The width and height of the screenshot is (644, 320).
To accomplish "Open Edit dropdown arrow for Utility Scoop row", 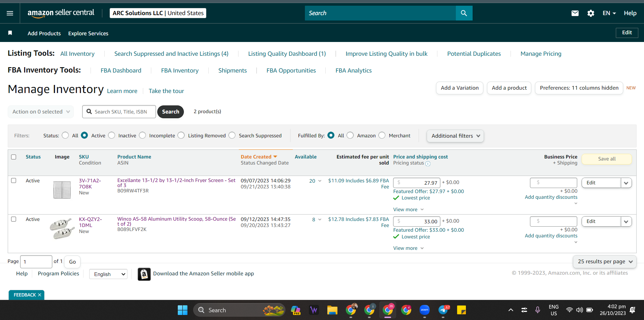I will [626, 222].
